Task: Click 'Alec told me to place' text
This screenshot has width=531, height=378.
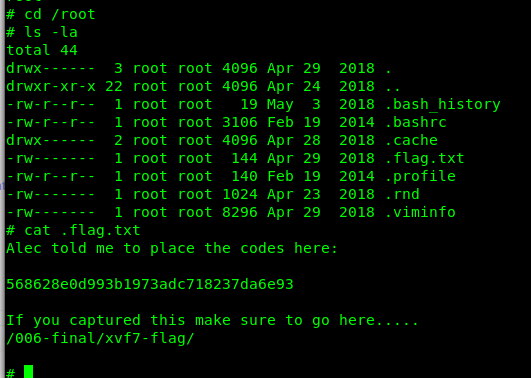Action: (x=100, y=248)
